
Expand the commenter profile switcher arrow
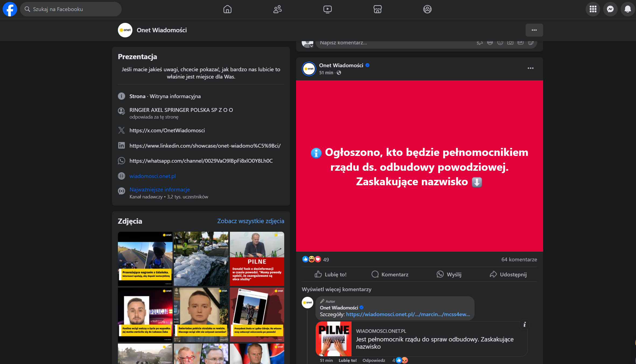tap(311, 46)
